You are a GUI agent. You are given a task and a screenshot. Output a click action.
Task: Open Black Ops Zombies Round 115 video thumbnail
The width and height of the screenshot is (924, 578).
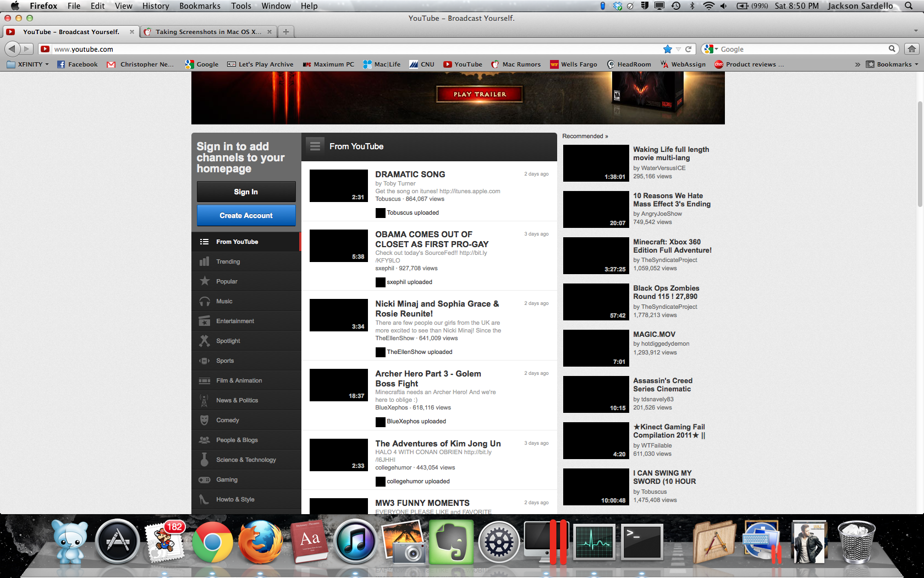click(596, 302)
